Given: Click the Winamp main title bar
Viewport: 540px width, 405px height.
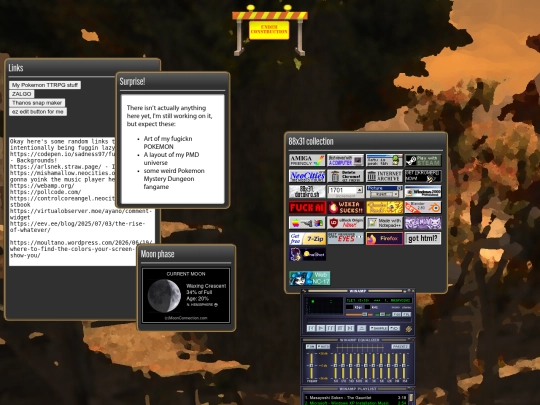Looking at the screenshot, I should (x=357, y=291).
